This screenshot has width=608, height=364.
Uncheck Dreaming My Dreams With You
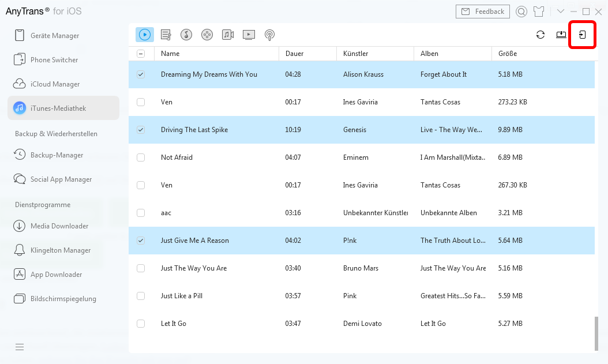[x=141, y=74]
